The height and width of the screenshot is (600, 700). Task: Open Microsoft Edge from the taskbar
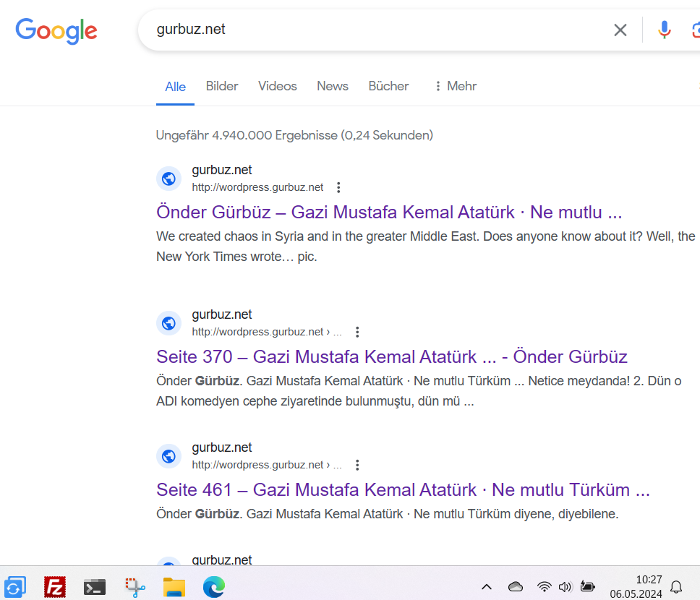pyautogui.click(x=214, y=587)
